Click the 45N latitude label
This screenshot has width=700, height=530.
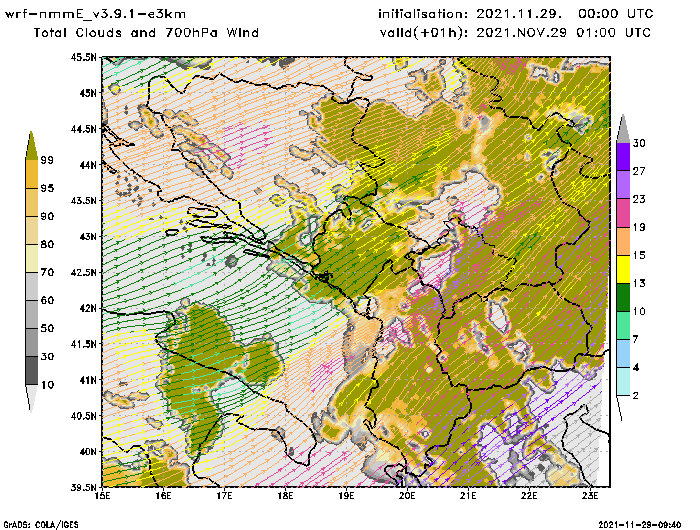pyautogui.click(x=88, y=93)
